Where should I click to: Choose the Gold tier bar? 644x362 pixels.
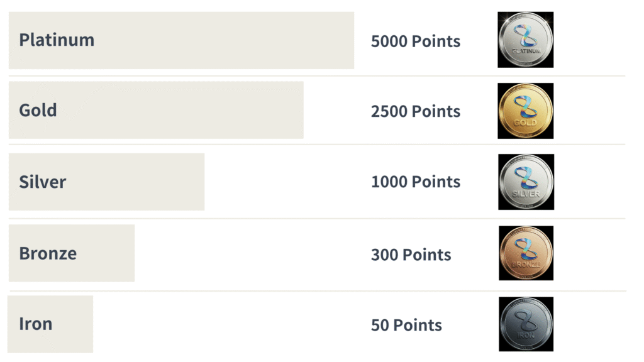[156, 110]
